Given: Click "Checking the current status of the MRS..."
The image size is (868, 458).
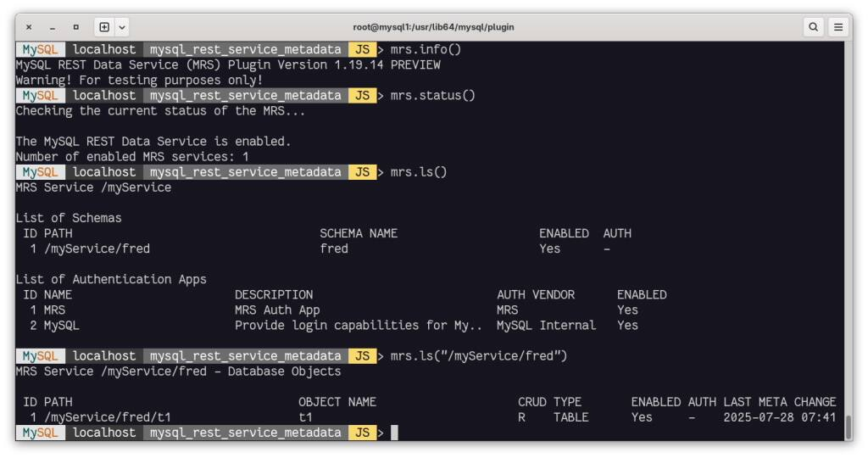Looking at the screenshot, I should point(160,111).
